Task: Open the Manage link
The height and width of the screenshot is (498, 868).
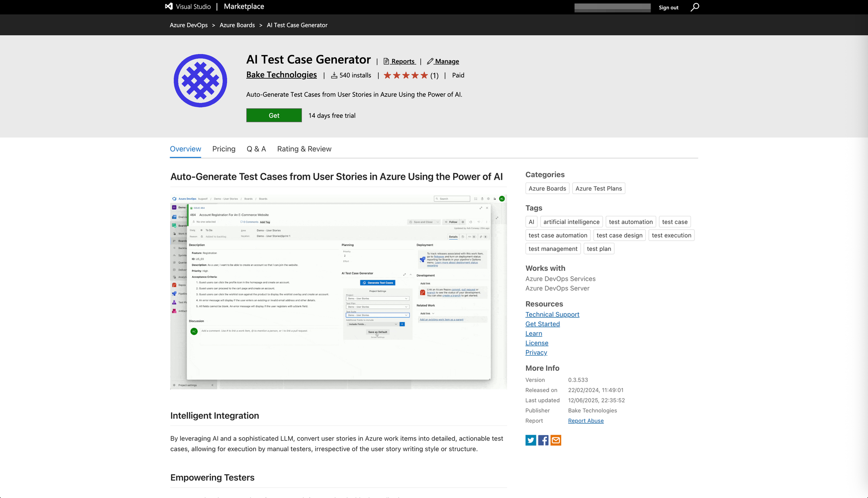Action: click(x=443, y=62)
